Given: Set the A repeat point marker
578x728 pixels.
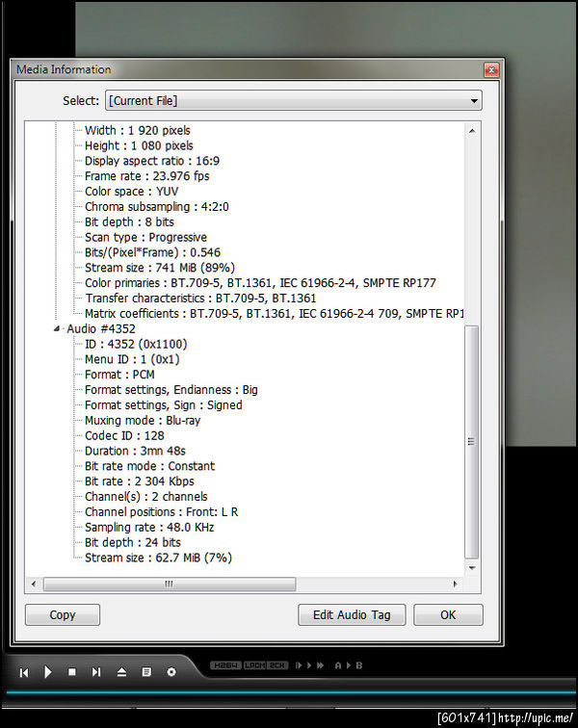Looking at the screenshot, I should pos(338,665).
